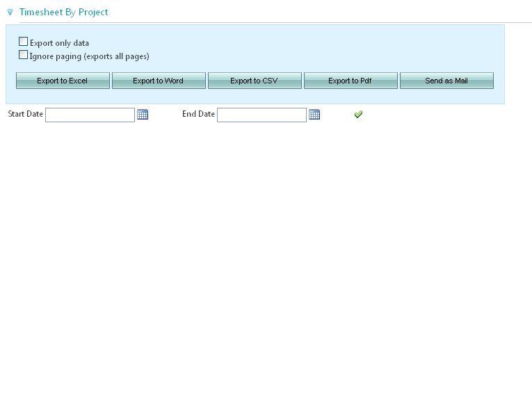Click the Start Date label text
Screen dimensions: 532x410
coord(26,114)
